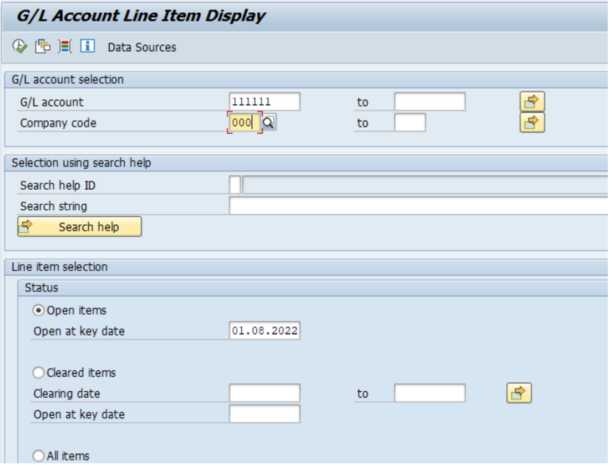
Task: Click the Company code 'to' field
Action: coord(409,123)
